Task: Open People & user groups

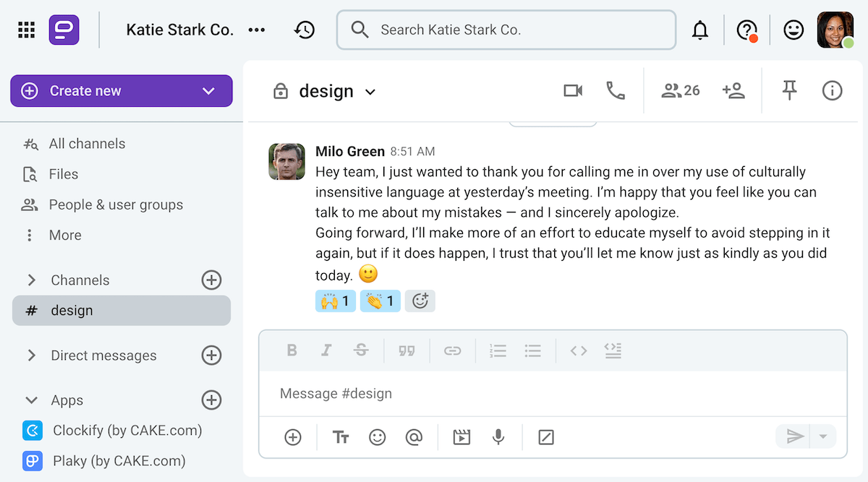Action: coord(115,205)
